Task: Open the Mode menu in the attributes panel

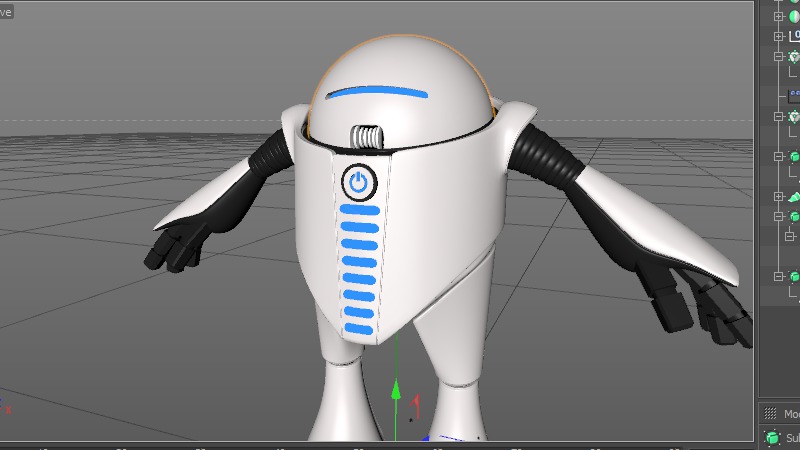Action: click(x=791, y=414)
